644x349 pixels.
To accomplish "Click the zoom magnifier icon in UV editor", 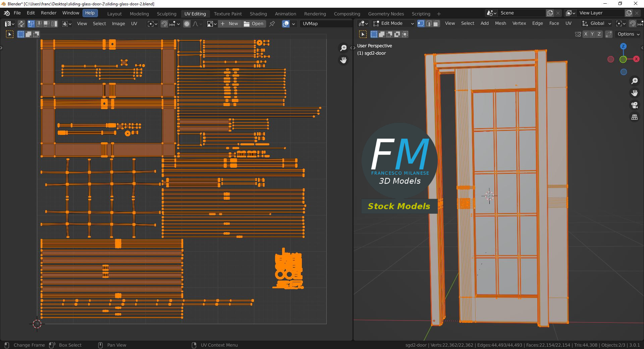I will click(x=343, y=48).
